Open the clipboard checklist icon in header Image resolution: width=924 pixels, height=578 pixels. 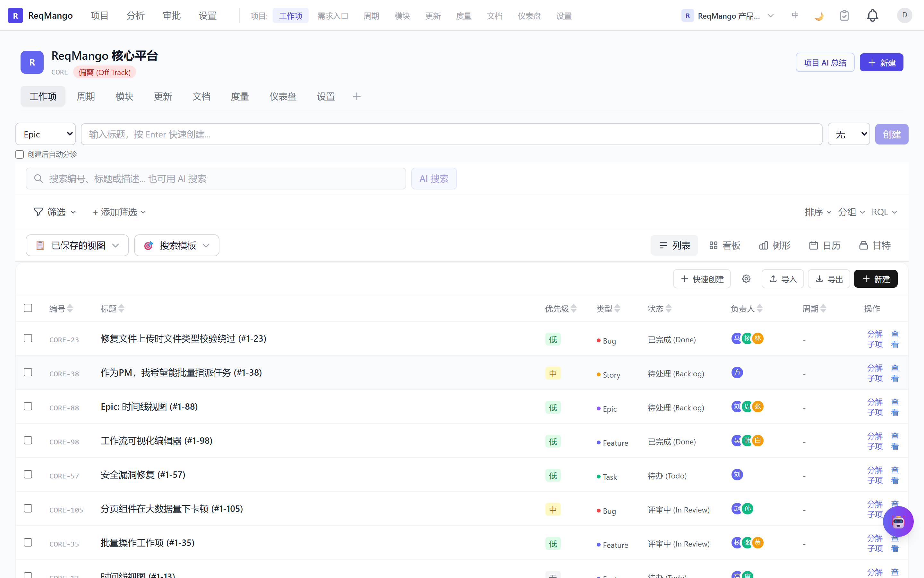pos(844,16)
